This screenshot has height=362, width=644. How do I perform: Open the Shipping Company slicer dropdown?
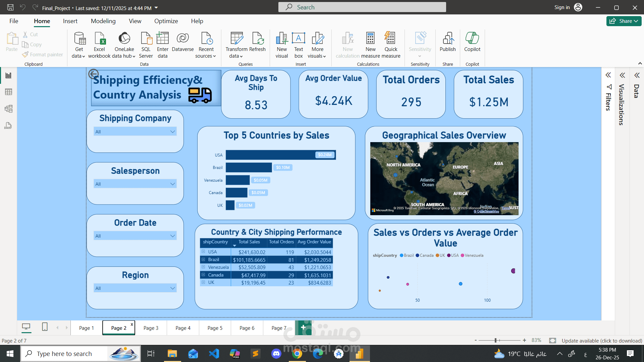[x=172, y=132]
